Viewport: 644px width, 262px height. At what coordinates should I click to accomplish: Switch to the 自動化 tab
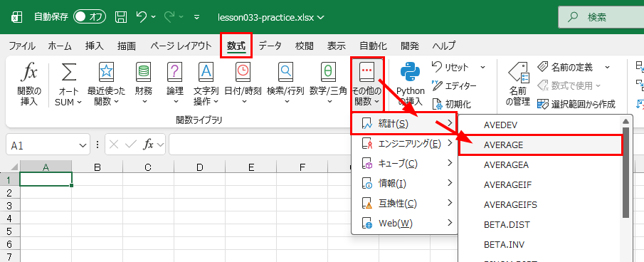[373, 46]
